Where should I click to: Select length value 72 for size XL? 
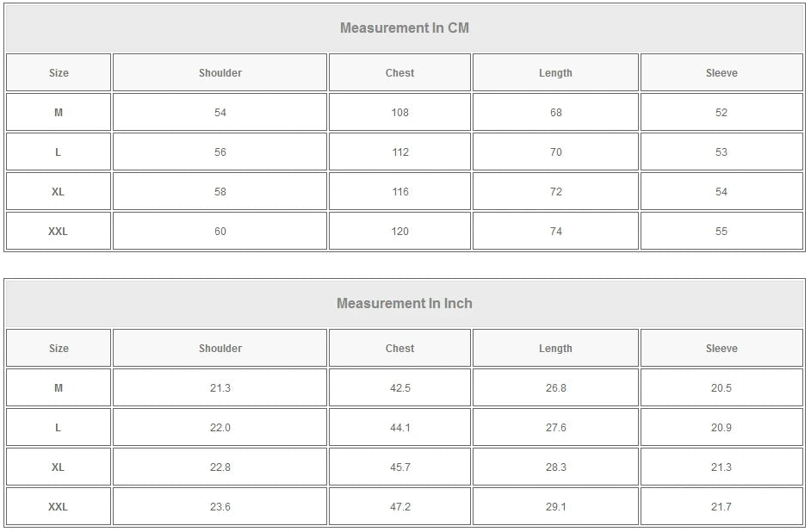click(x=555, y=192)
